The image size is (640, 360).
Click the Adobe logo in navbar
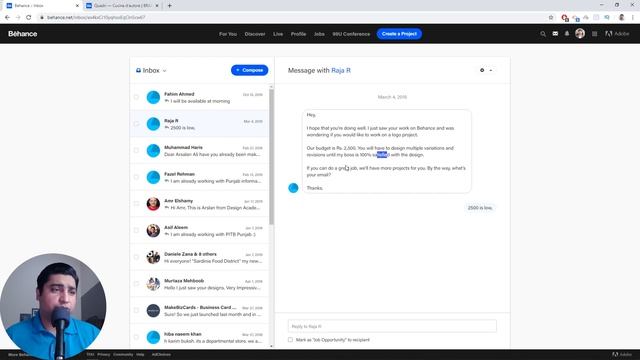pyautogui.click(x=617, y=34)
